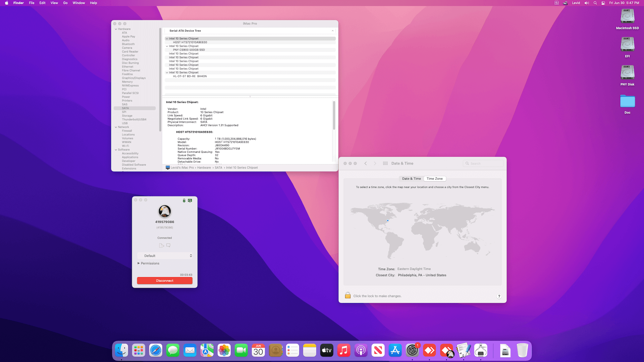This screenshot has height=362, width=644.
Task: Open the Default profile dropdown
Action: 165,256
